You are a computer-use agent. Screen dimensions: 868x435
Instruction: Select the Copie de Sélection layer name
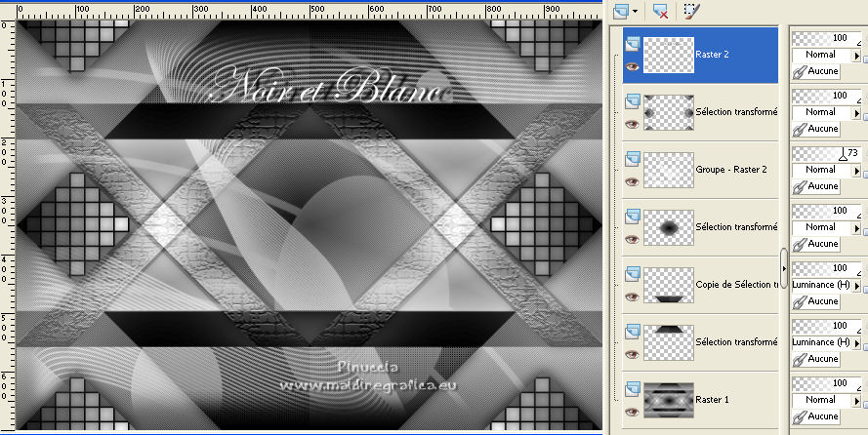tap(736, 285)
